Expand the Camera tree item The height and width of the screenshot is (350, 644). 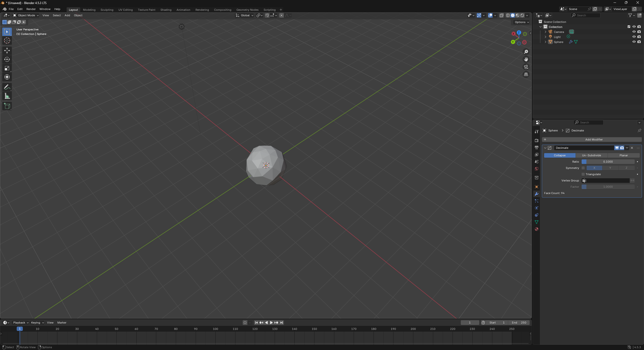coord(545,32)
